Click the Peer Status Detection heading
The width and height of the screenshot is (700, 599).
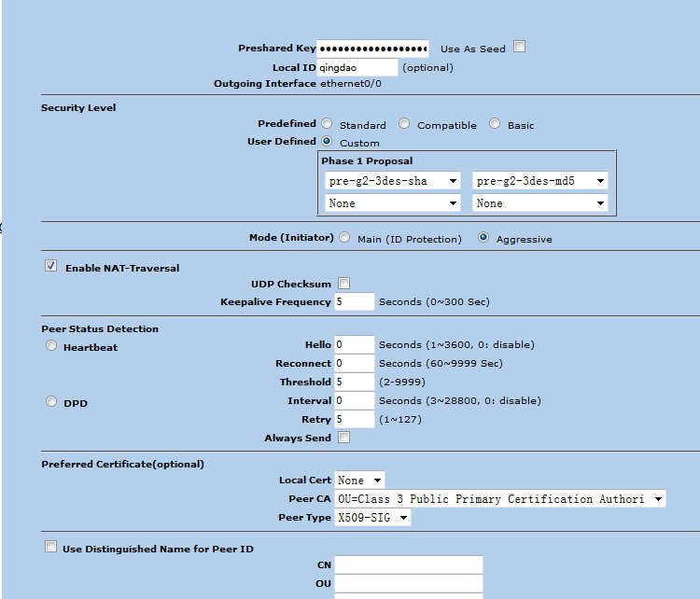tap(100, 328)
